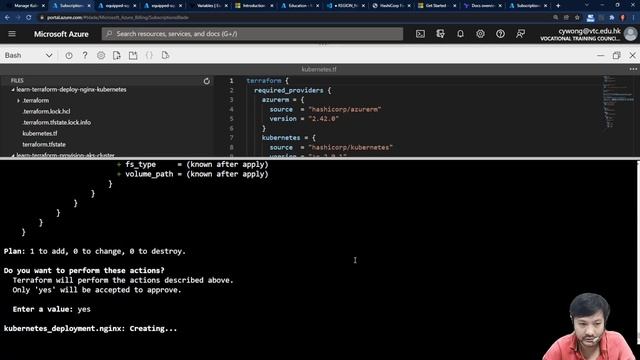The width and height of the screenshot is (640, 360).
Task: Open portal Settings gear in header
Action: [480, 34]
